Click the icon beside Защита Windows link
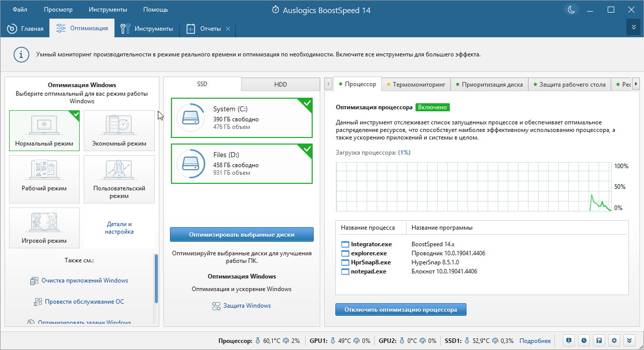Image resolution: width=644 pixels, height=350 pixels. (x=216, y=306)
